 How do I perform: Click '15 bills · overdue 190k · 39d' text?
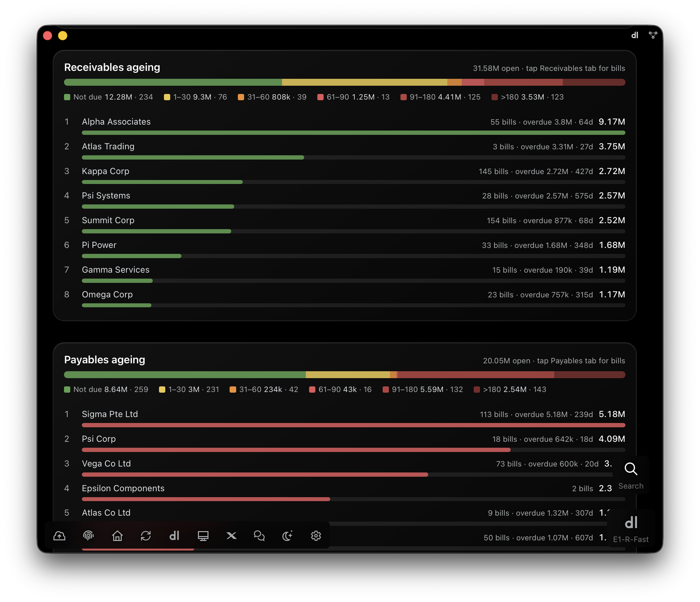pos(543,270)
